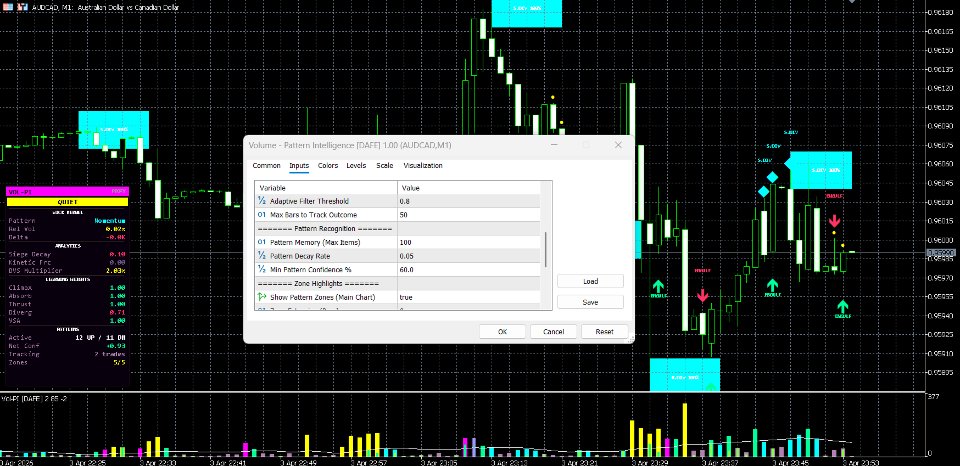Click the DVS Multiplier row in dashboard

[67, 270]
